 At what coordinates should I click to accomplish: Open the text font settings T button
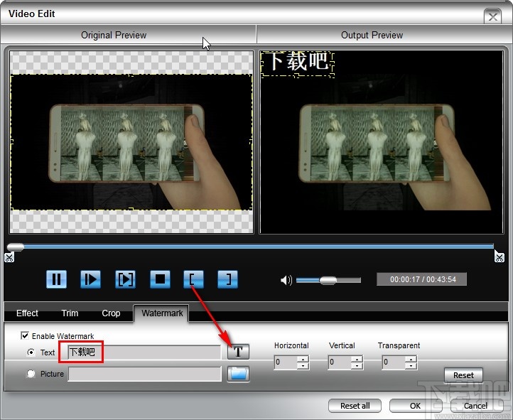(238, 352)
